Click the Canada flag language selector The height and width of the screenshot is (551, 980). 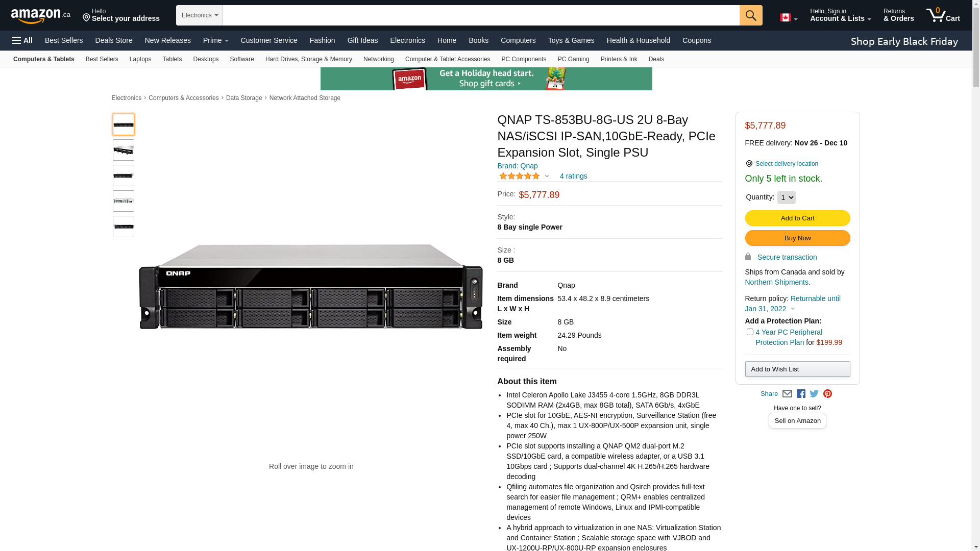coord(788,18)
